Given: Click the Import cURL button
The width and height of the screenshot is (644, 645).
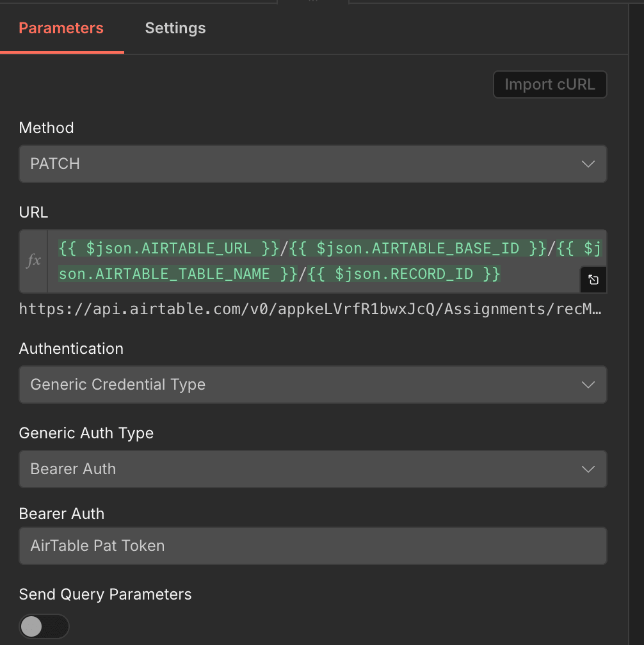Looking at the screenshot, I should click(550, 84).
